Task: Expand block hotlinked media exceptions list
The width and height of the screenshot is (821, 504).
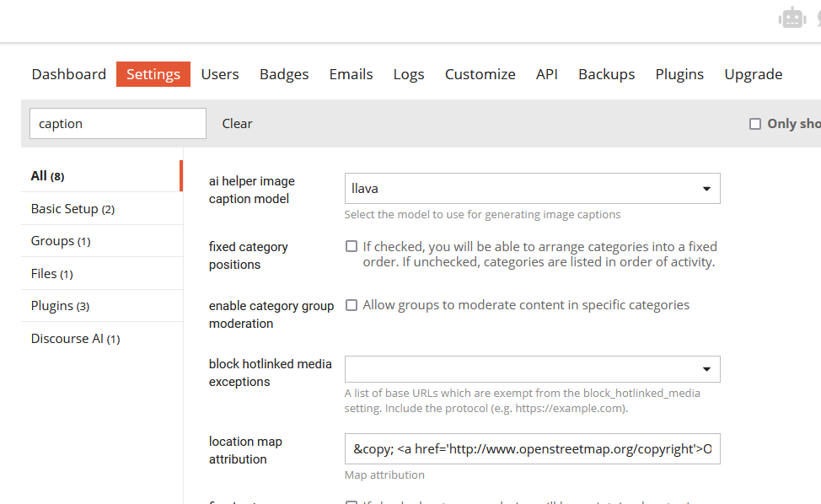Action: tap(533, 369)
